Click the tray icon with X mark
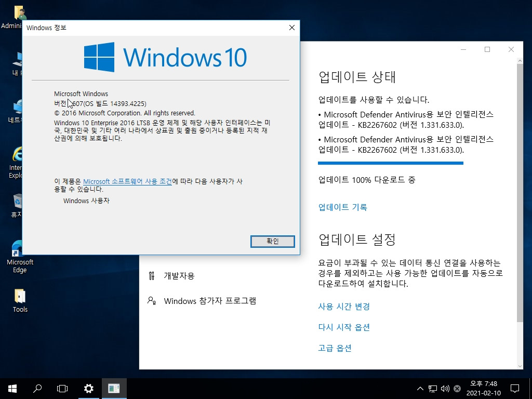This screenshot has height=399, width=532. point(457,389)
